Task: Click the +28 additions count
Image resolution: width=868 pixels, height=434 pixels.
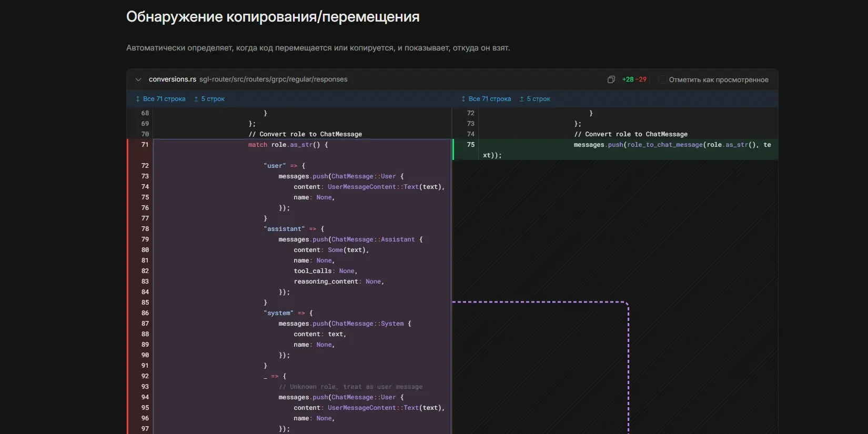Action: point(628,79)
